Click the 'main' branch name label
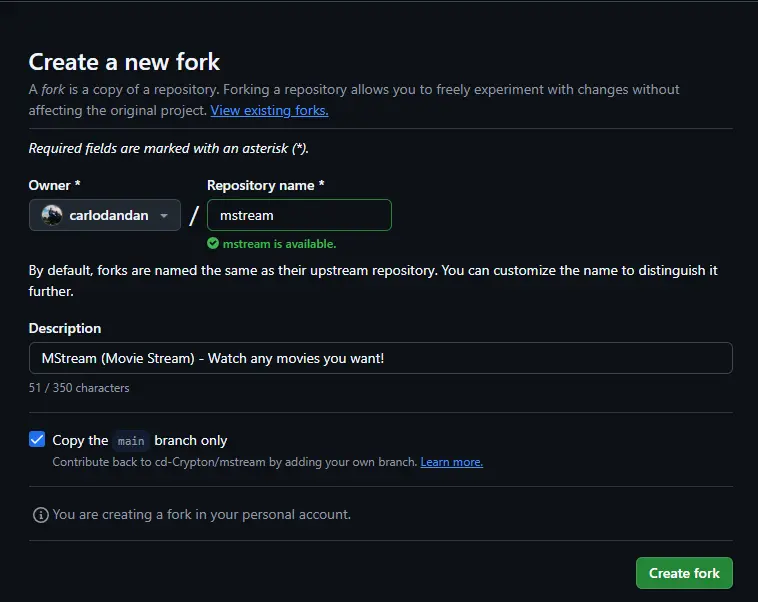Screen dimensions: 758x602 coord(131,441)
